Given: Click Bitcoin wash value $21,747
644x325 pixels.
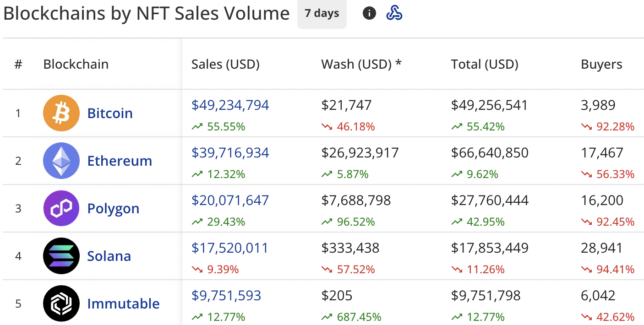Looking at the screenshot, I should (346, 105).
